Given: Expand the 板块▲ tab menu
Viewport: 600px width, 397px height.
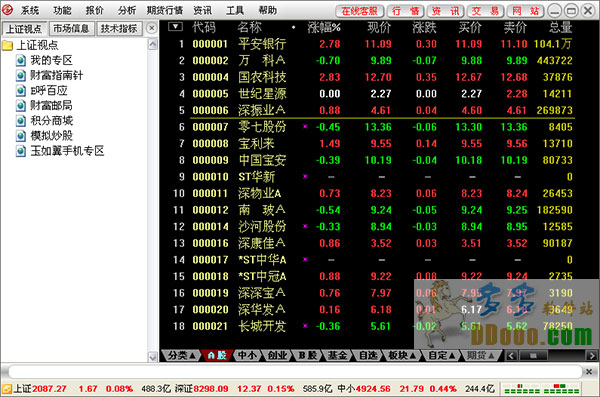Looking at the screenshot, I should click(x=402, y=356).
